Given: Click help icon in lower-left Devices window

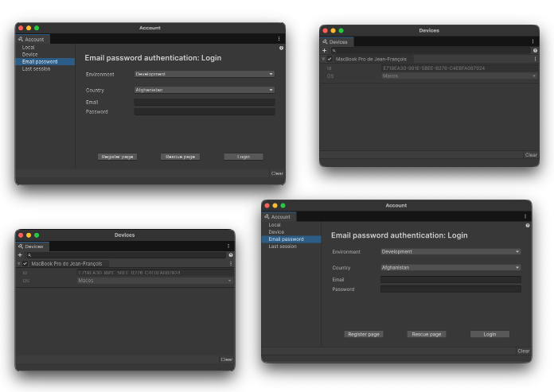Looking at the screenshot, I should 231,255.
